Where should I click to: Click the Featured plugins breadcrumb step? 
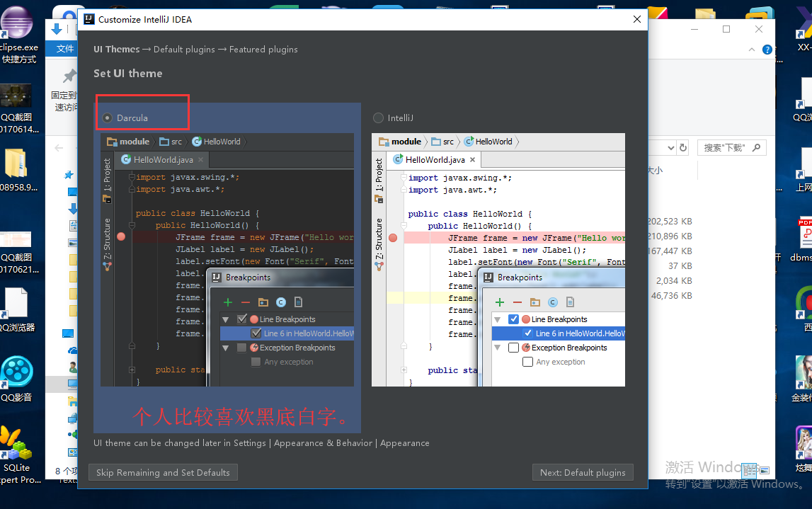(263, 49)
